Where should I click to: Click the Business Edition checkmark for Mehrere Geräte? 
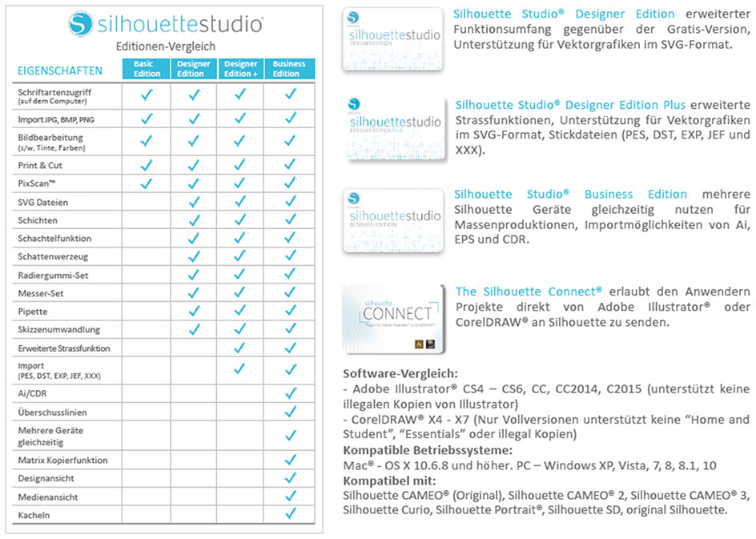point(290,435)
